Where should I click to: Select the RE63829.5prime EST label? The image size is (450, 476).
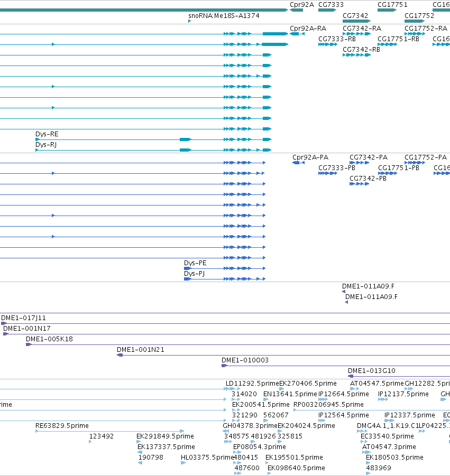[62, 426]
